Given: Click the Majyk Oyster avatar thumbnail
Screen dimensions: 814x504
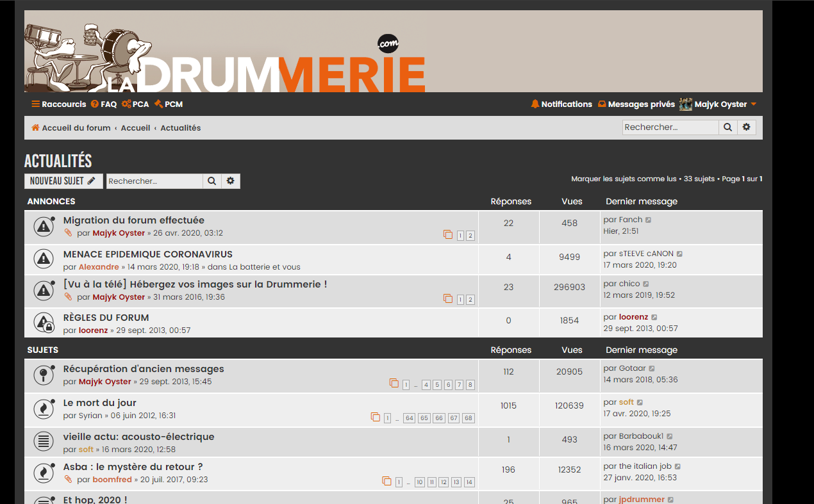Looking at the screenshot, I should coord(686,104).
